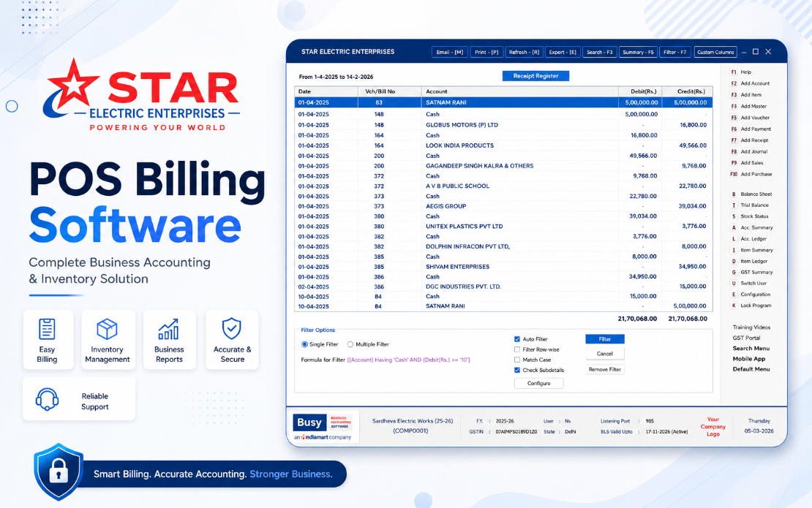Open Item Ledger shortcut

click(x=749, y=261)
